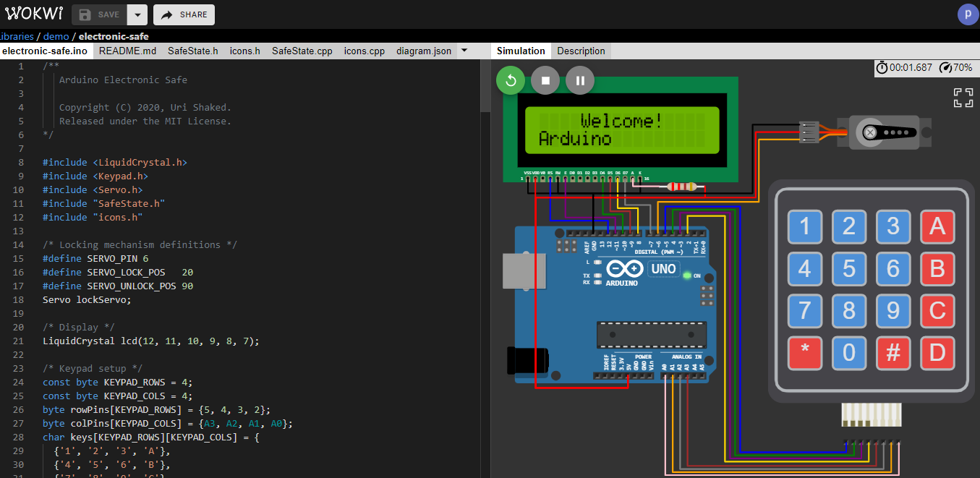Go to the demo breadcrumb link
Image resolution: width=980 pixels, height=478 pixels.
point(56,36)
